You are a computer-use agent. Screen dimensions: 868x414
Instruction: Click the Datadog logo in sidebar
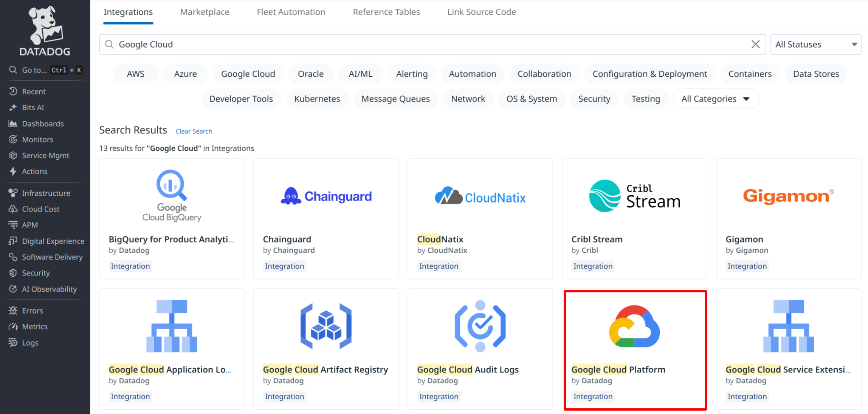45,31
